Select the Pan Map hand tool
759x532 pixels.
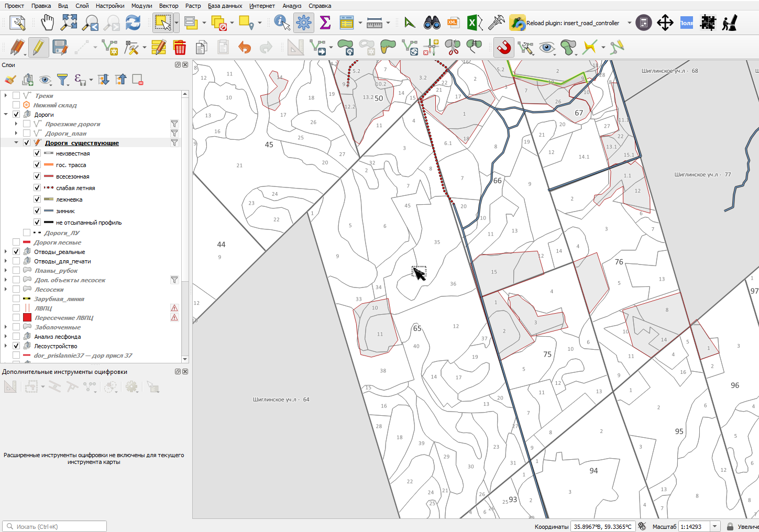click(48, 23)
